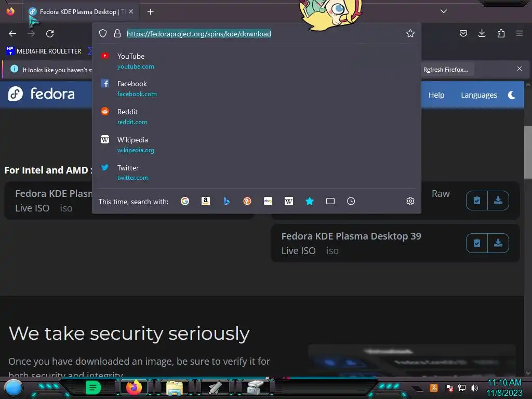The width and height of the screenshot is (532, 399).
Task: Search this time with DuckDuckGo icon
Action: pos(247,201)
